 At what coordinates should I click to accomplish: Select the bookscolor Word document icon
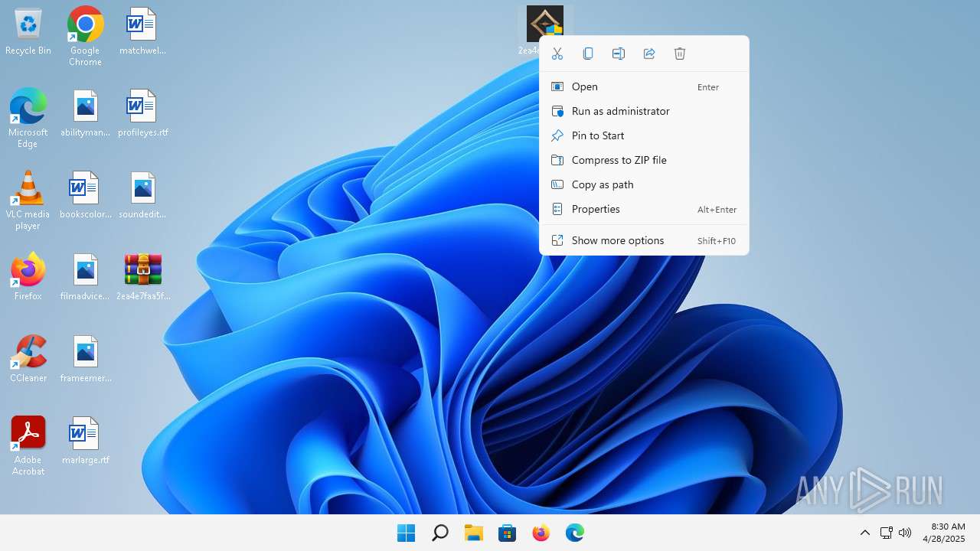tap(86, 195)
